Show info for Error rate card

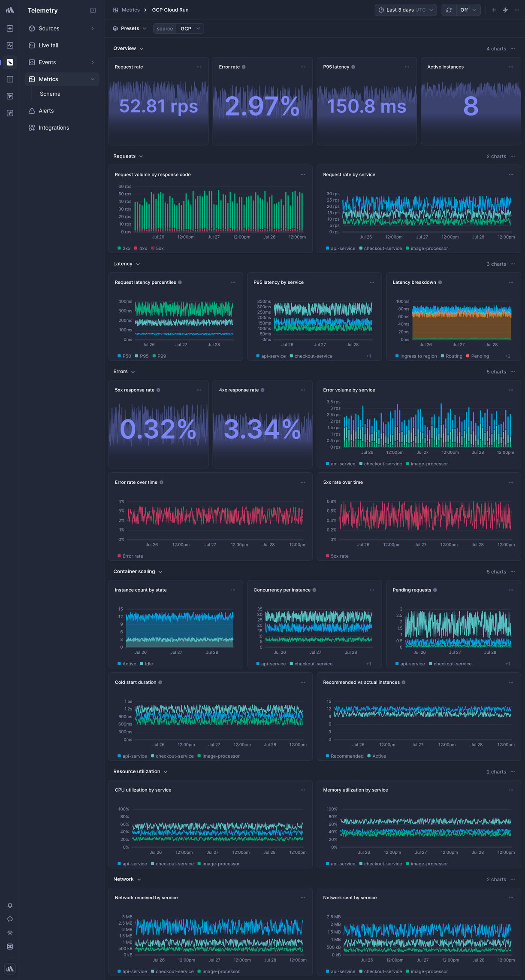coord(244,67)
